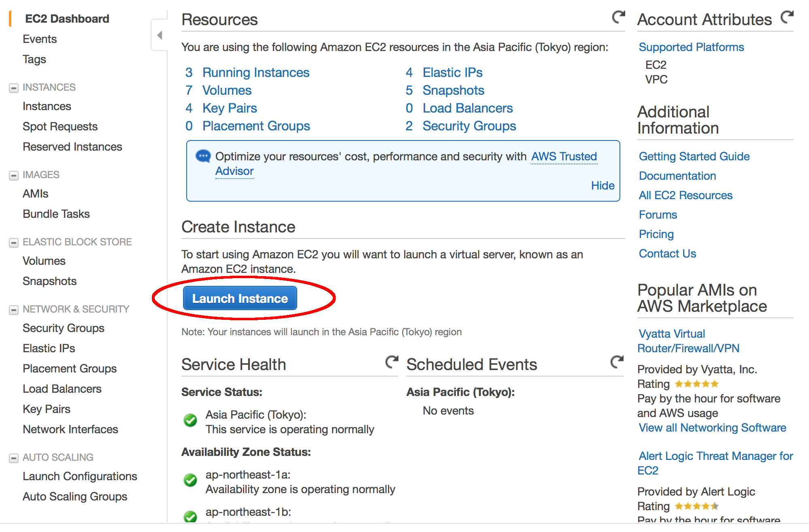Open AMIs in sidebar
This screenshot has width=809, height=532.
(x=36, y=194)
